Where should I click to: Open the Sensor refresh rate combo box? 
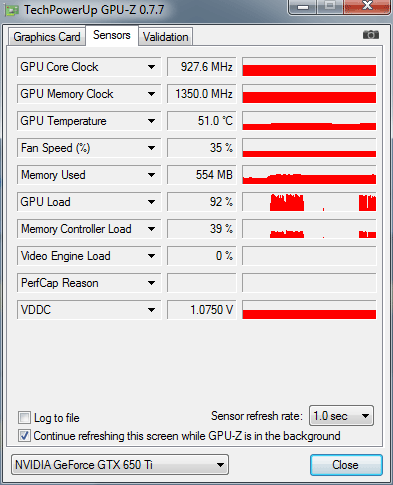coord(341,416)
